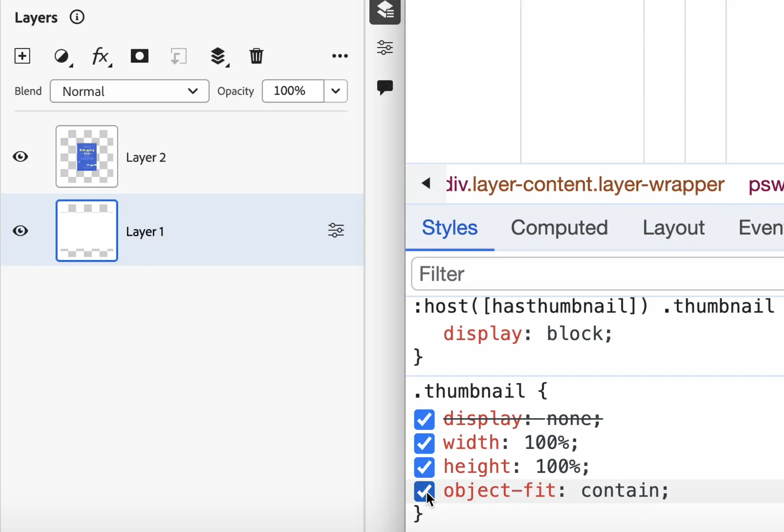
Task: Click the none value of display
Action: point(570,419)
